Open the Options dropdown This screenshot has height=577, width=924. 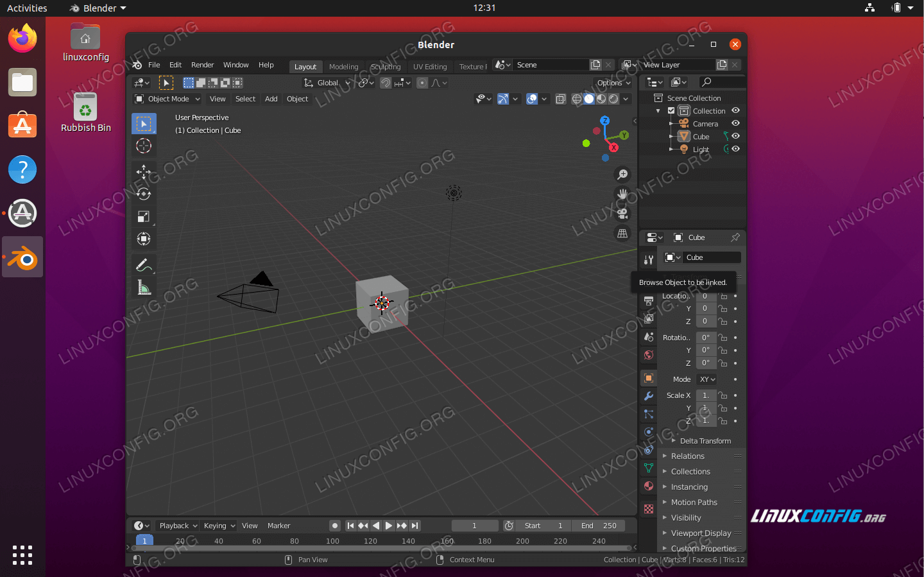point(614,83)
